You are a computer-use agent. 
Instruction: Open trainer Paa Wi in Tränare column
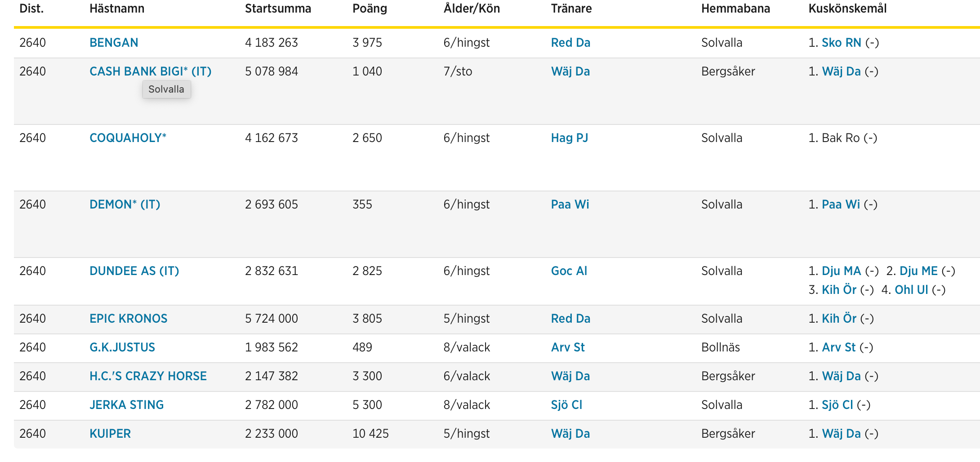[570, 204]
